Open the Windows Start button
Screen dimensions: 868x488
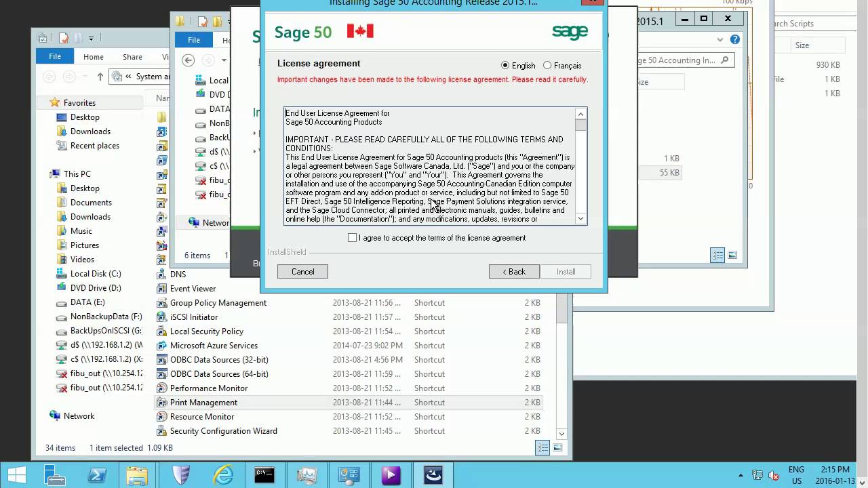pos(16,475)
